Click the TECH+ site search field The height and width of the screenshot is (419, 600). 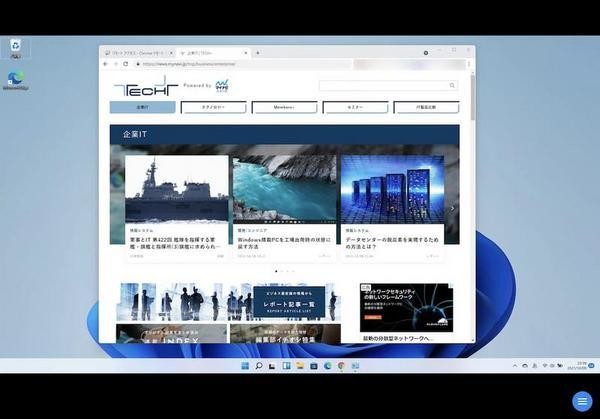[x=388, y=85]
